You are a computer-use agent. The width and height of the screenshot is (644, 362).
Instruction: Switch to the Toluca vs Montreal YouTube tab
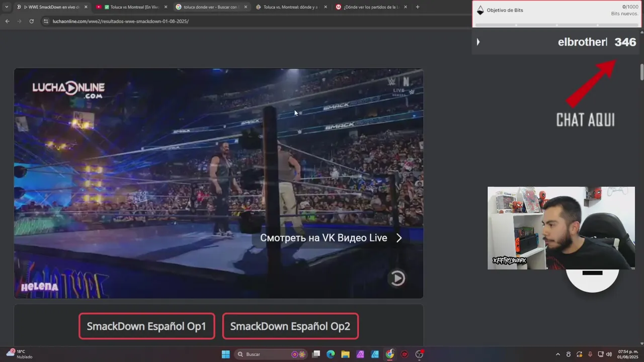[x=132, y=7]
